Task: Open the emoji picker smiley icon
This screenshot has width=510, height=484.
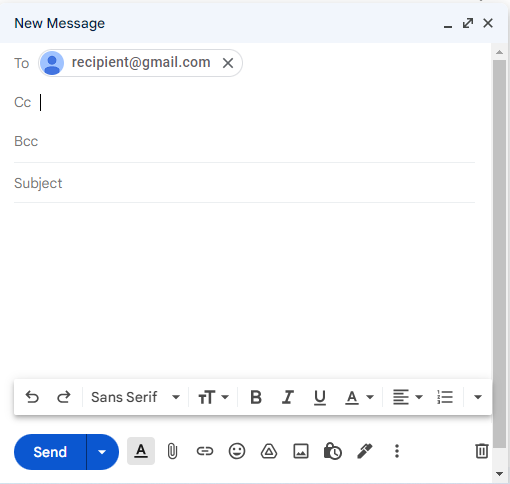Action: point(237,451)
